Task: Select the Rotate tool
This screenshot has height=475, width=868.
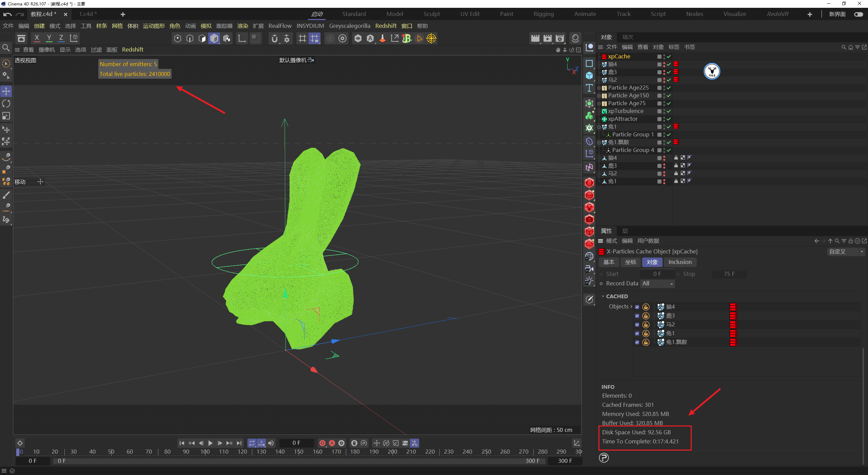Action: (6, 103)
